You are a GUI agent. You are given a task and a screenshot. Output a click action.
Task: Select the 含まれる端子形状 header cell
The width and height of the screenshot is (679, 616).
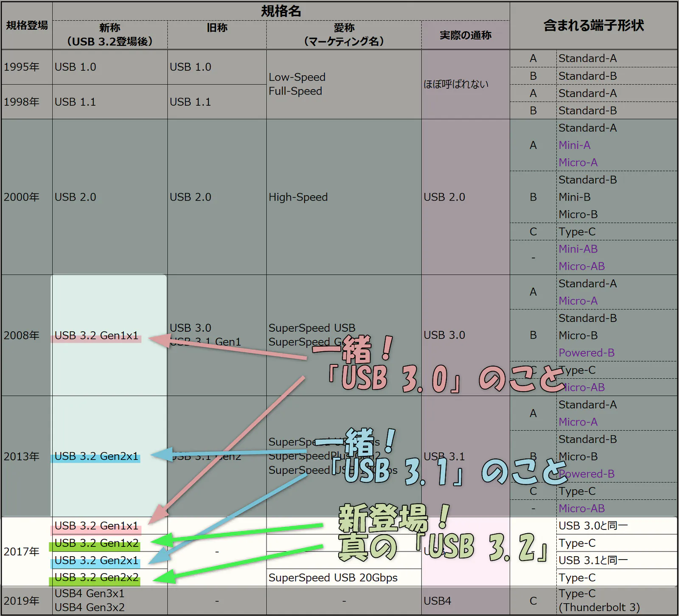[x=593, y=25]
